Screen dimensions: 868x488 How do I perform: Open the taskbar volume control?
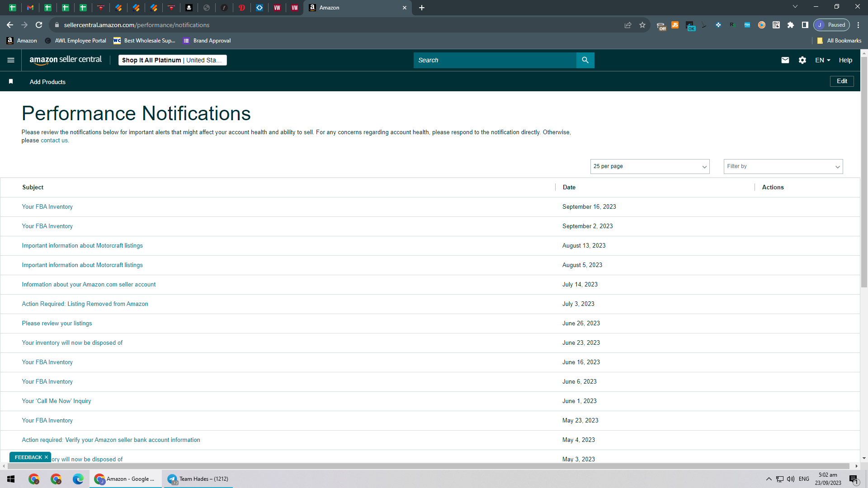pos(791,479)
